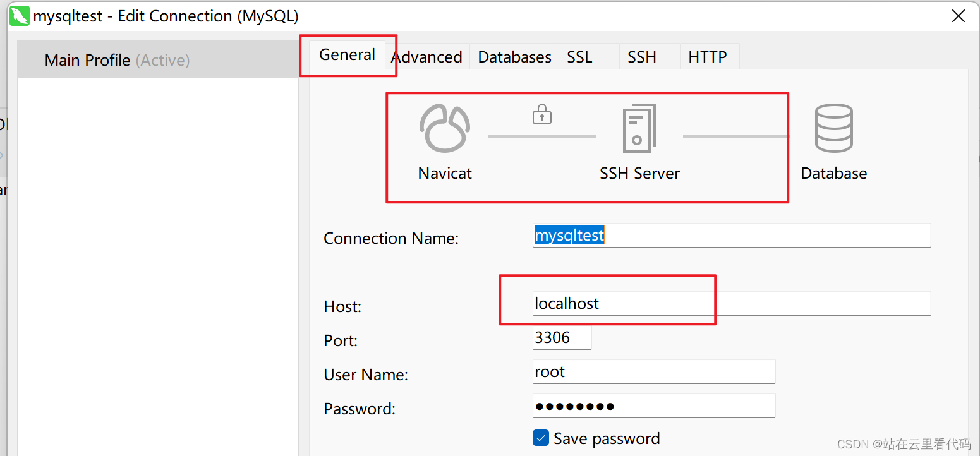The image size is (980, 456).
Task: Click the 'Port:' label
Action: click(341, 340)
